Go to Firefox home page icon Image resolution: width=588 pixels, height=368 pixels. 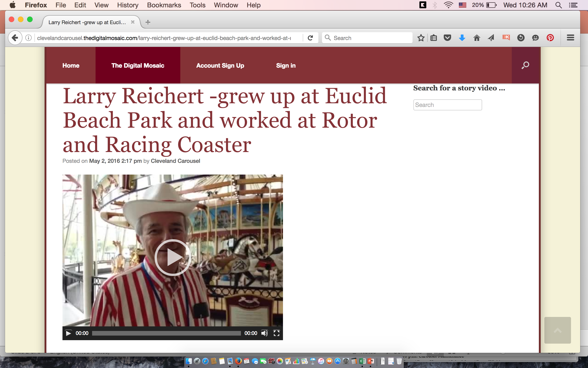(477, 38)
